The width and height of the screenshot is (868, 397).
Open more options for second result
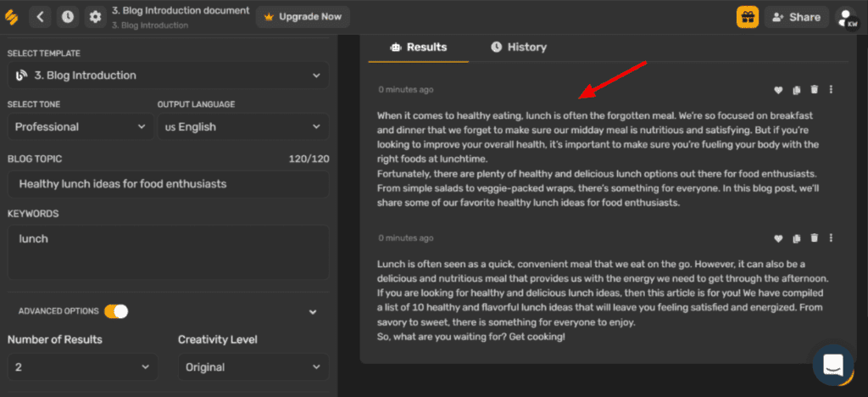pos(832,238)
